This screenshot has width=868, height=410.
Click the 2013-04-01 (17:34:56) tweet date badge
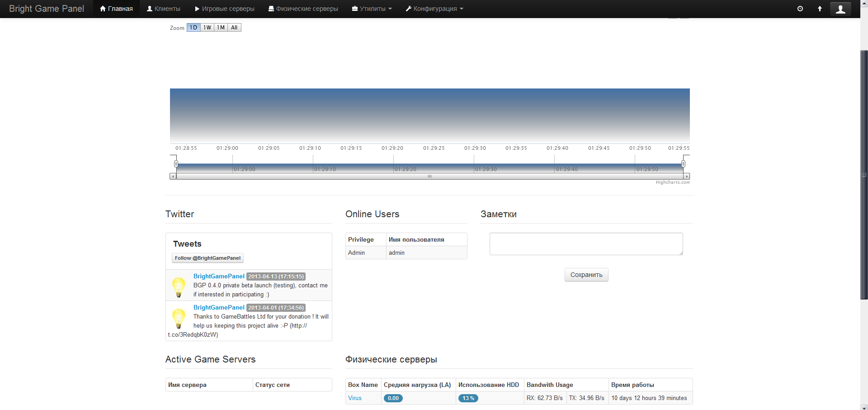[276, 308]
